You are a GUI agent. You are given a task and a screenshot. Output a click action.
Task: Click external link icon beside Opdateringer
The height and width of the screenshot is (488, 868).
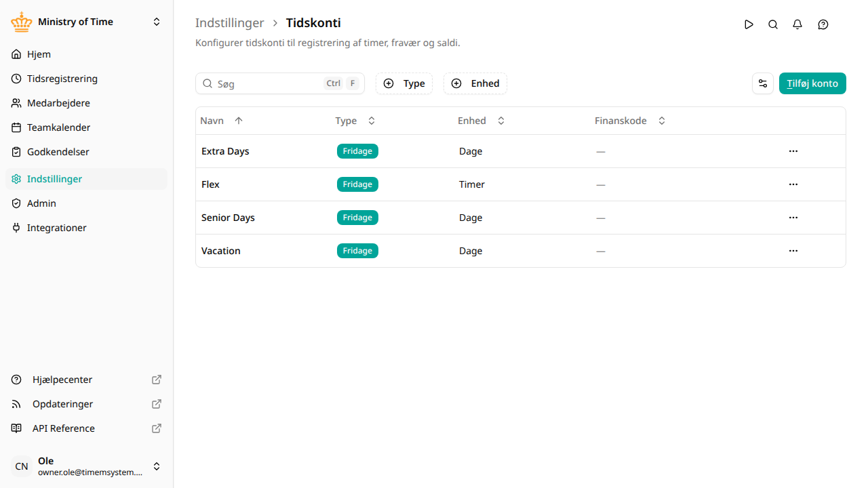pyautogui.click(x=157, y=404)
